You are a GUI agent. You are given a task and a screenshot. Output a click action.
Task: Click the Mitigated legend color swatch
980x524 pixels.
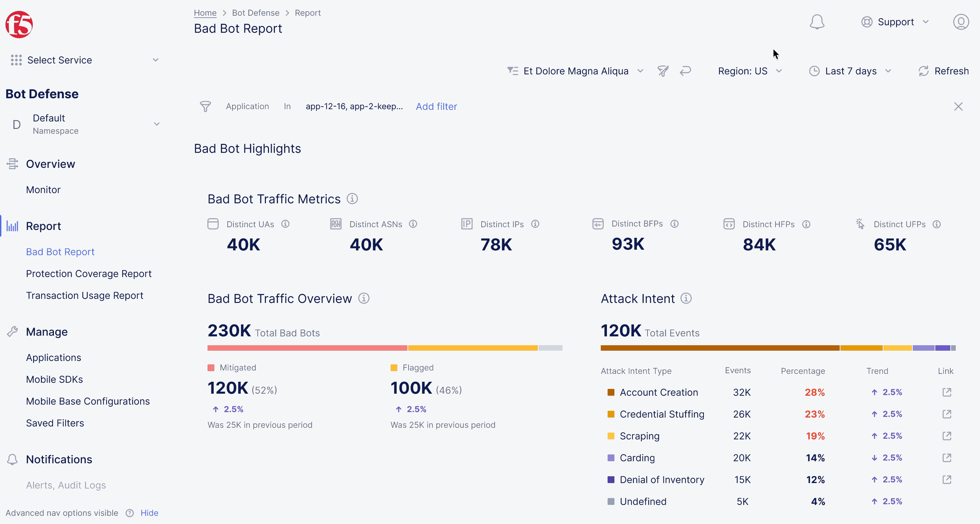[211, 368]
